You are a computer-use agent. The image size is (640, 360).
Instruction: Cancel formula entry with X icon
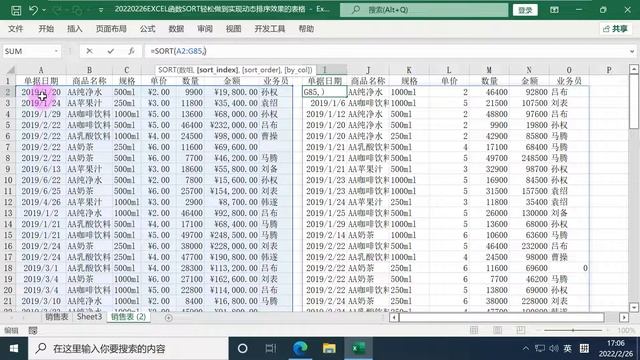pyautogui.click(x=89, y=51)
